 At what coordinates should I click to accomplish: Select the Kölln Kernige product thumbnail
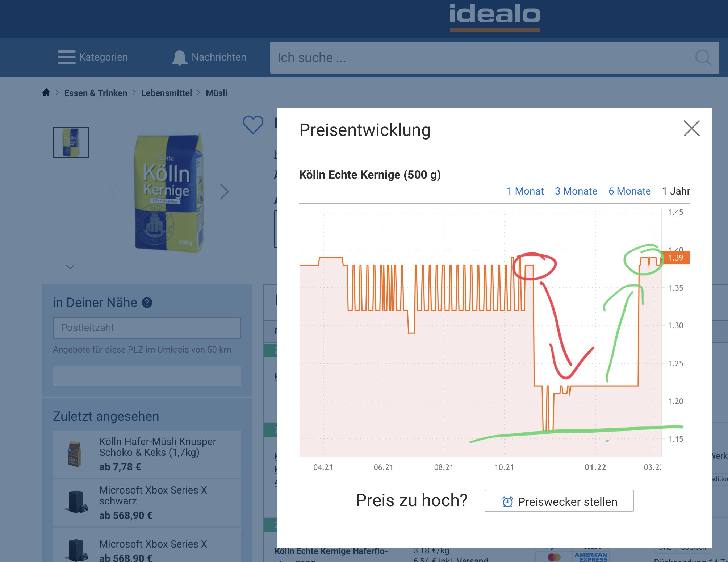pos(71,142)
